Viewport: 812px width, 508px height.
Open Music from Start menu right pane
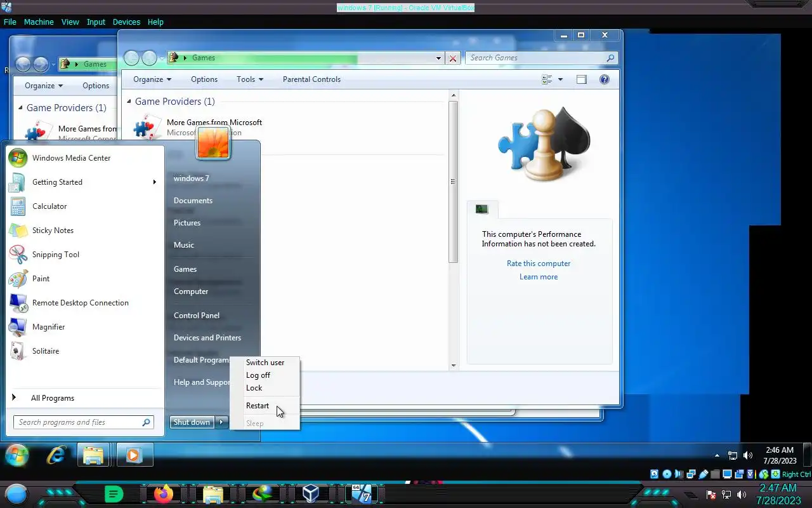coord(184,245)
